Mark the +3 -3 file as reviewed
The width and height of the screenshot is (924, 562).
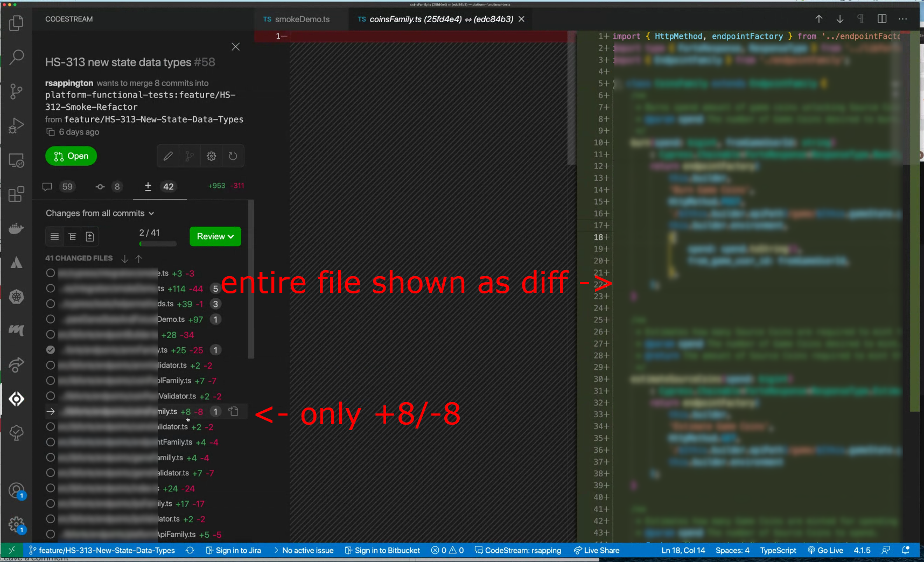51,273
